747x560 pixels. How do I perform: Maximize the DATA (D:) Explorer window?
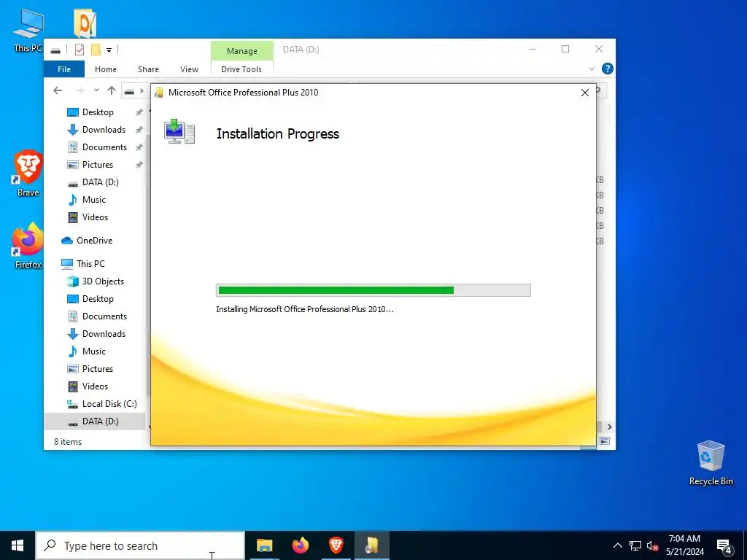point(565,49)
